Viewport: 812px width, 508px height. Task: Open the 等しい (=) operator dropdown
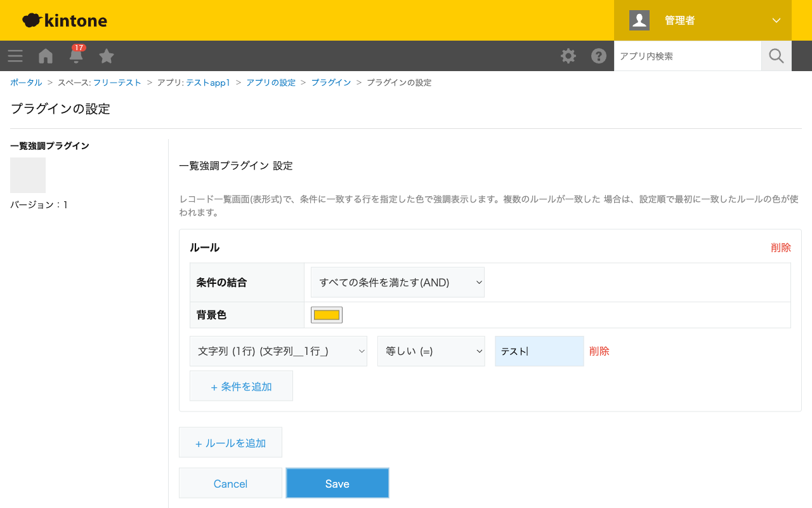coord(431,351)
